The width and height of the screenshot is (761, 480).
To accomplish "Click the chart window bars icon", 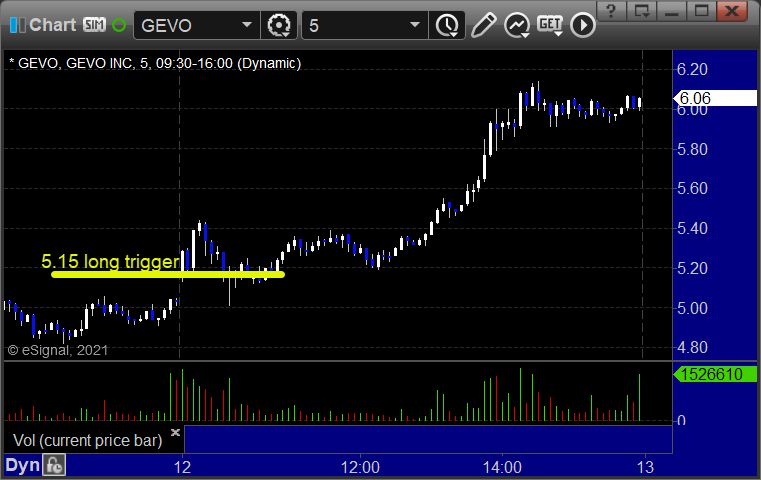I will click(17, 25).
